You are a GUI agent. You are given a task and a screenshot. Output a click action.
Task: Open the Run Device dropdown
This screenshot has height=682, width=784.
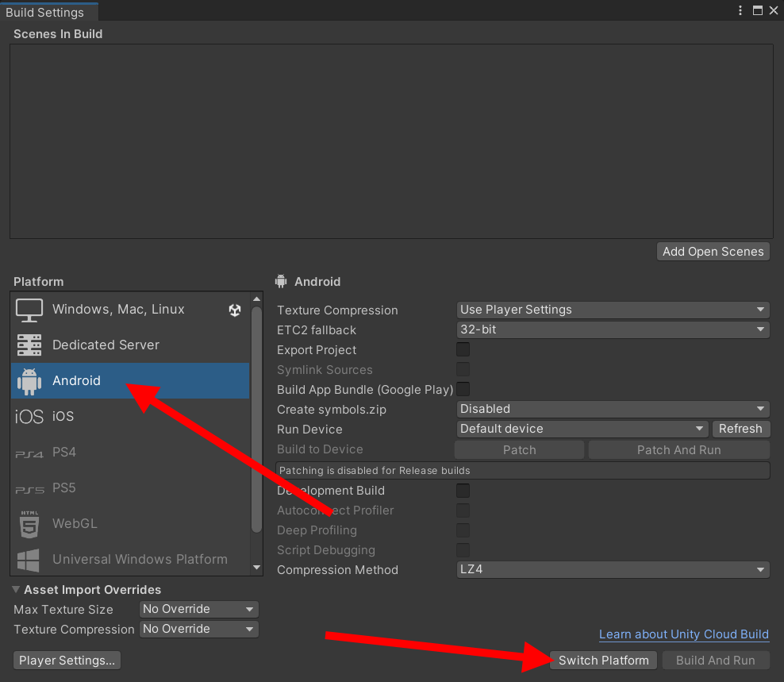point(582,429)
